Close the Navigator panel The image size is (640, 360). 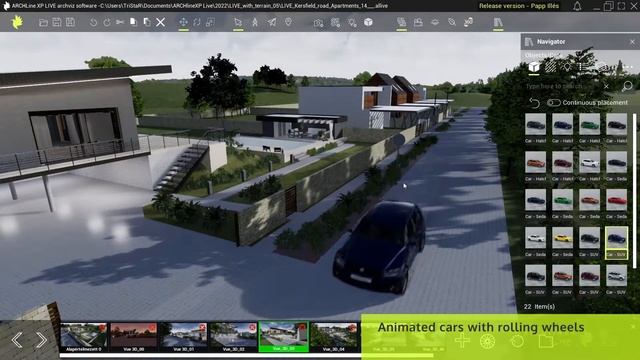[x=632, y=42]
